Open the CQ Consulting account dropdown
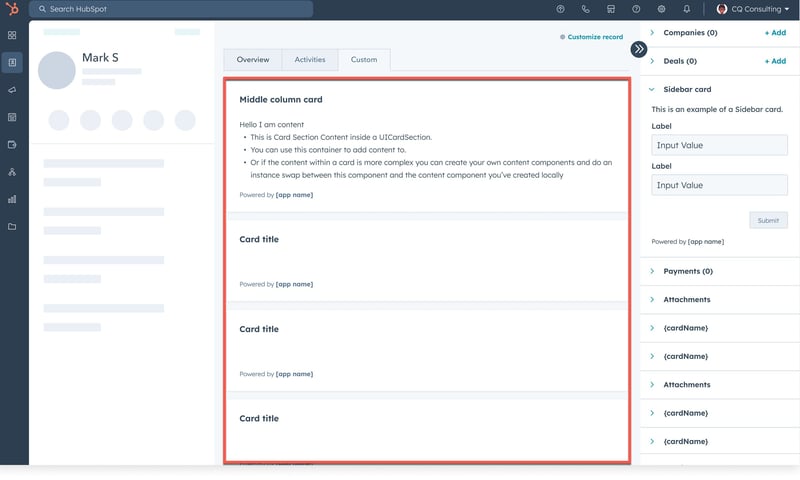 click(x=753, y=9)
